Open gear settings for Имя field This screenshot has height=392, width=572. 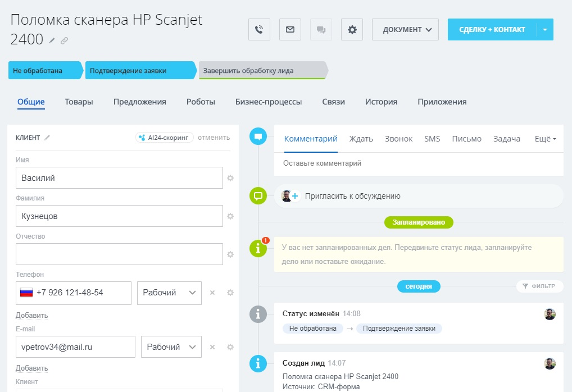230,178
